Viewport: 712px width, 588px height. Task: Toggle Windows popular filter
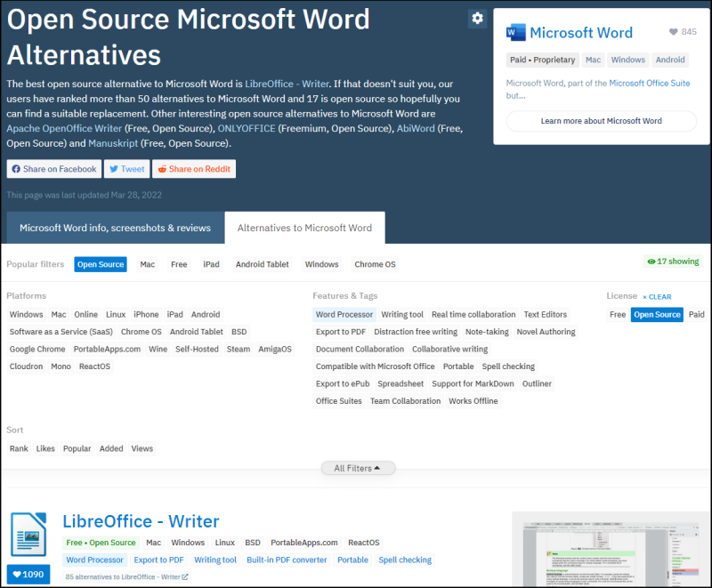pyautogui.click(x=321, y=264)
